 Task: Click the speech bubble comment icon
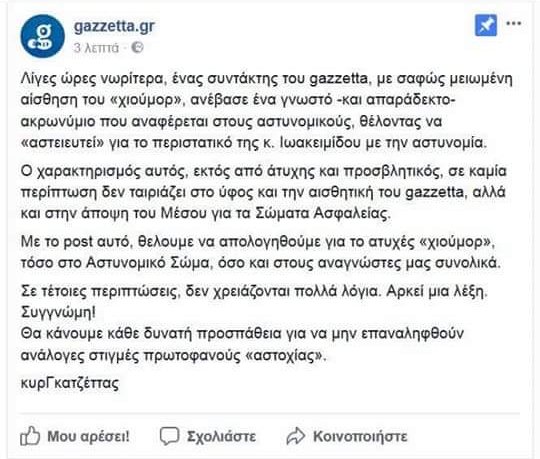[x=169, y=436]
